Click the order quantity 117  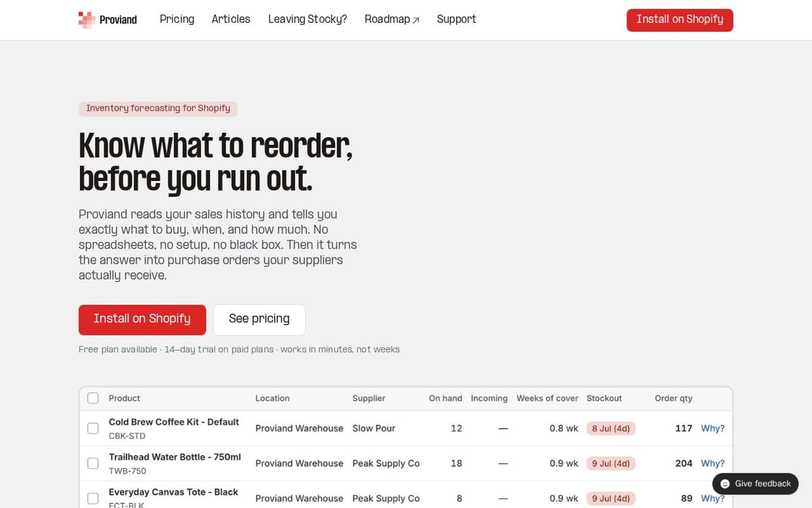(x=683, y=428)
